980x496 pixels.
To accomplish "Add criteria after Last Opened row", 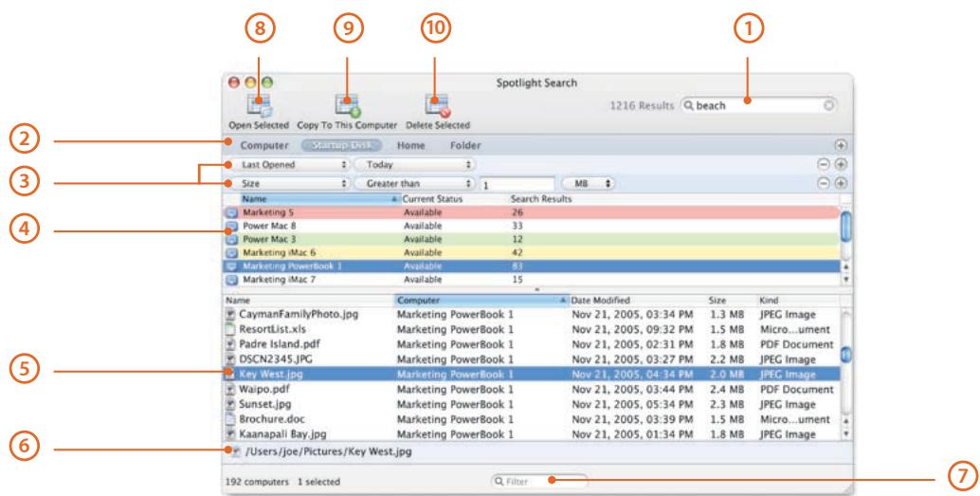I will [x=841, y=164].
